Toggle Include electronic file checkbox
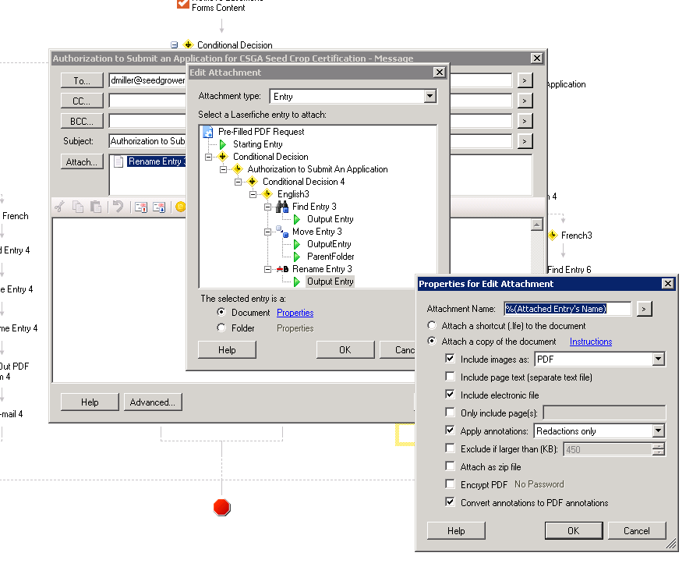Screen dimensions: 700x588 (x=450, y=395)
